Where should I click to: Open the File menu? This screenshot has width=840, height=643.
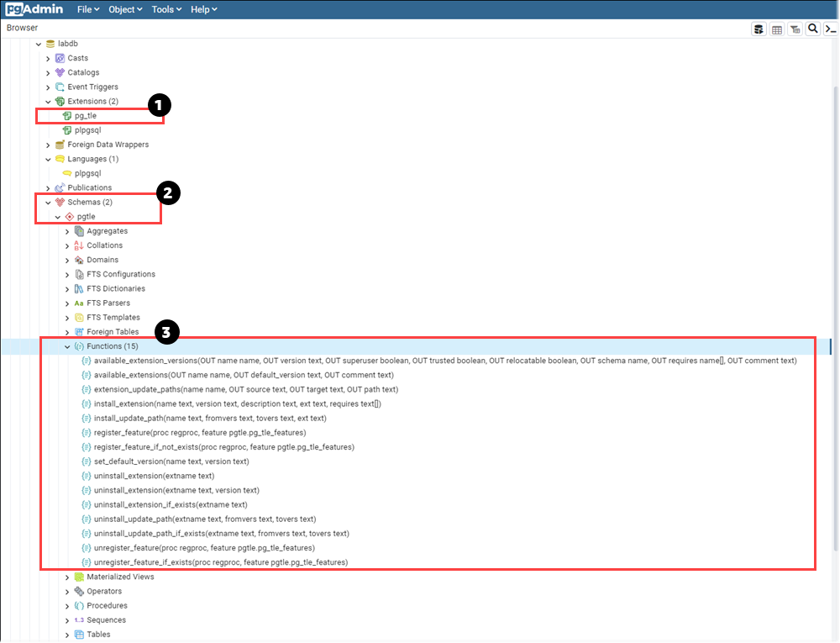click(87, 9)
